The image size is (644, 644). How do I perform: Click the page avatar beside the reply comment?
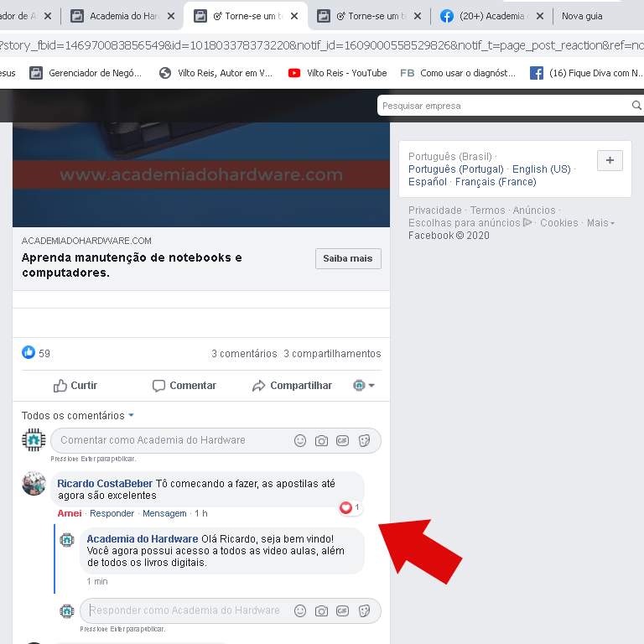67,540
